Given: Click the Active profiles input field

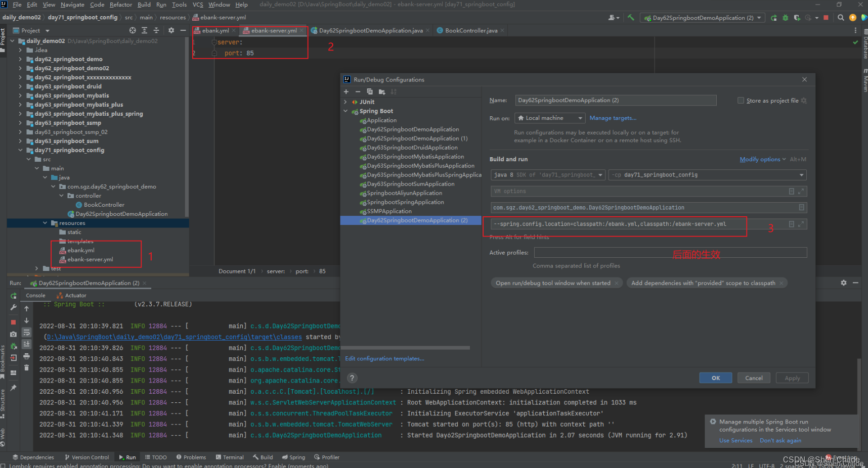Looking at the screenshot, I should tap(670, 253).
